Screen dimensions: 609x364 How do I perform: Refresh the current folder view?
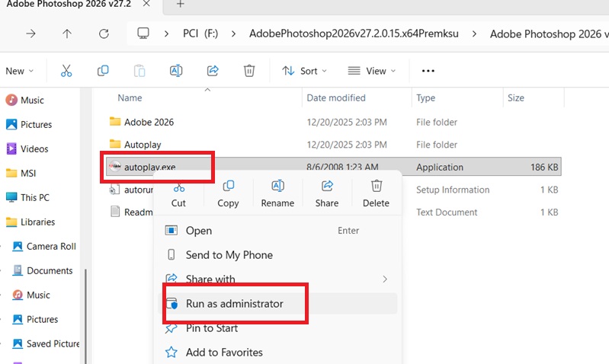tap(104, 34)
